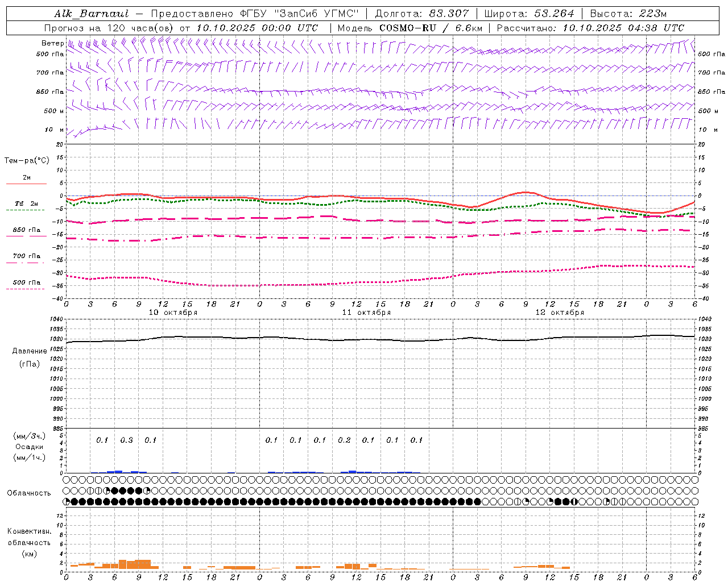Screen dimensions: 728x582
Task: Click the 11 октября date label
Action: point(366,313)
